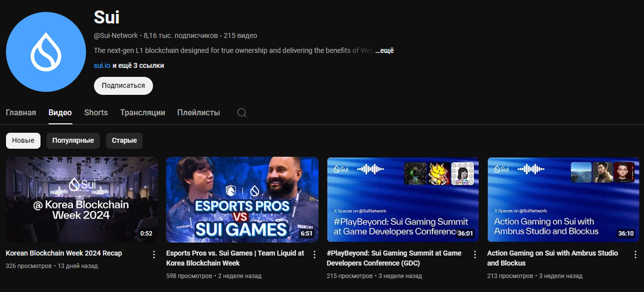The width and height of the screenshot is (644, 292).
Task: Expand channel description with ...ещё
Action: (x=384, y=50)
